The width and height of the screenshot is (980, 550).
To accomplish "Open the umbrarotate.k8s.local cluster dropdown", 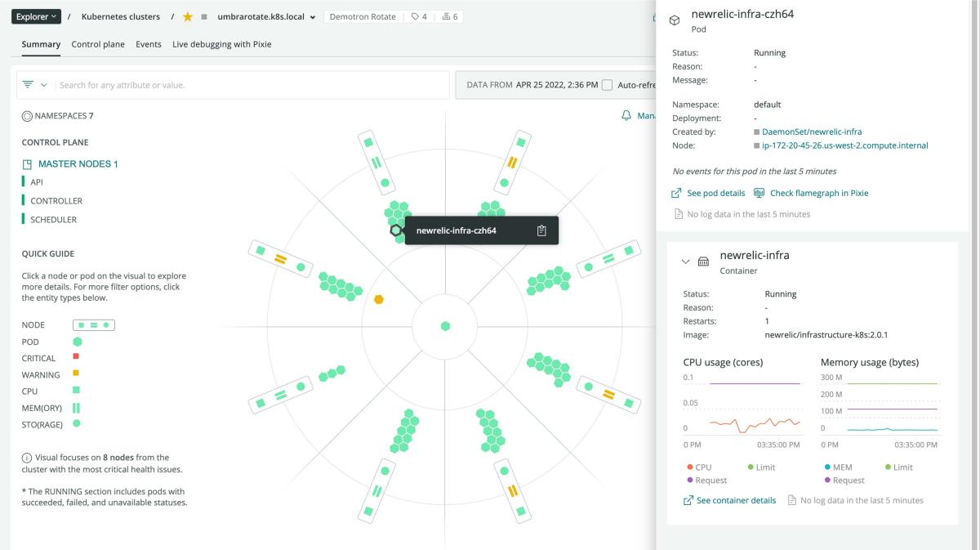I will (313, 17).
